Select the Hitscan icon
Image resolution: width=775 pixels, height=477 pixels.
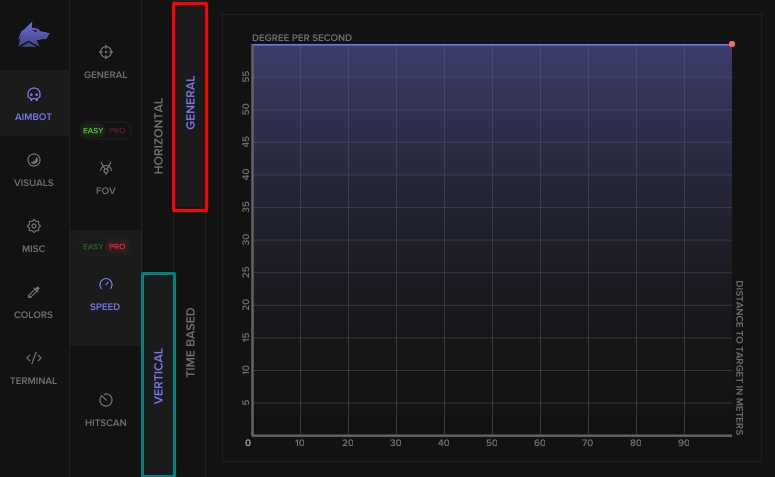105,400
